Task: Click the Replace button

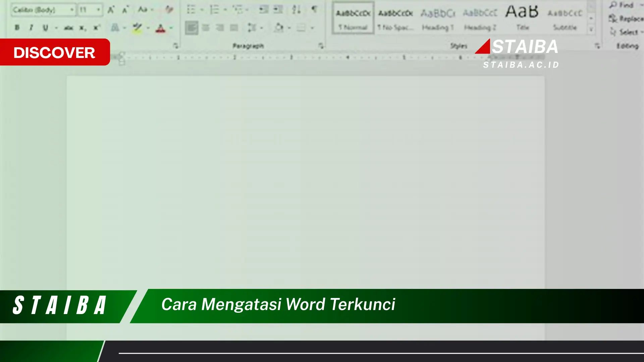Action: click(x=626, y=18)
